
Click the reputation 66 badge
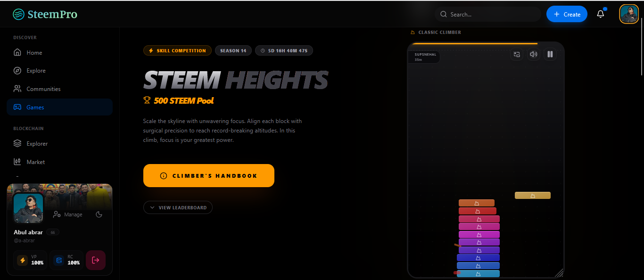click(52, 232)
